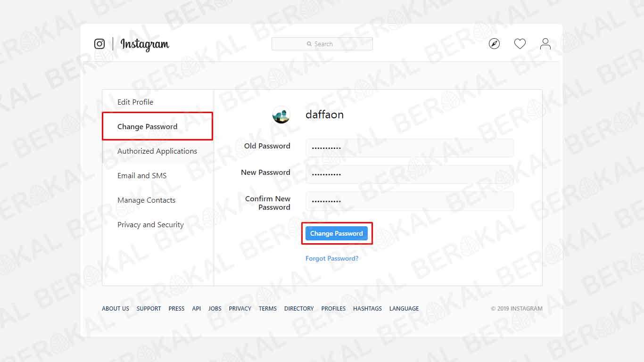Click the Instagram wordmark logo
The height and width of the screenshot is (362, 644).
pos(145,44)
